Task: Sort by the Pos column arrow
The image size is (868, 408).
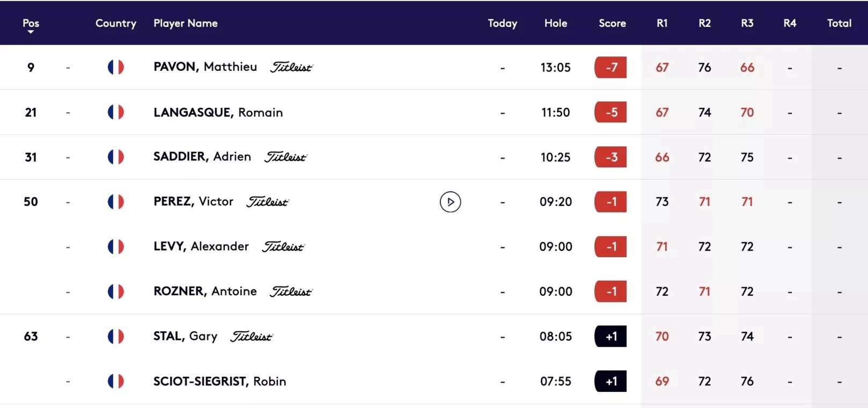Action: [x=31, y=32]
